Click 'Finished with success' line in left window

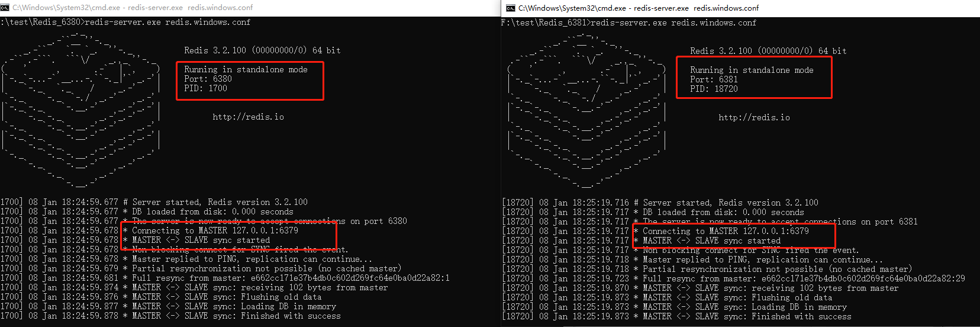coord(170,316)
